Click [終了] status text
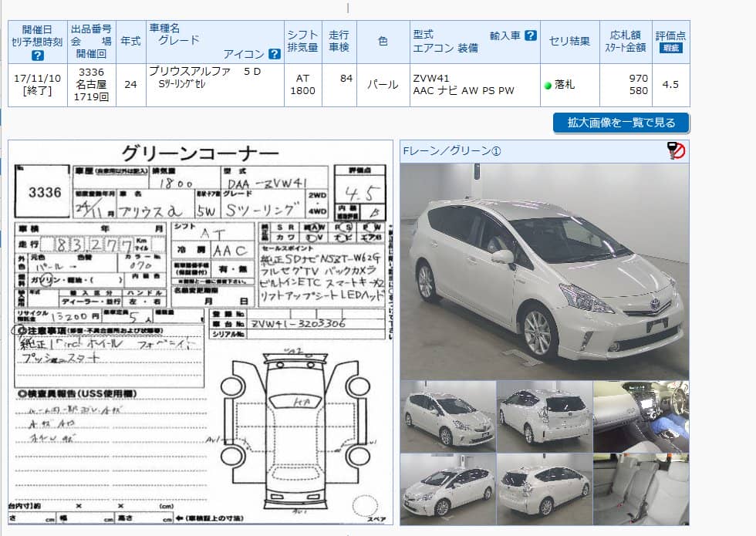The height and width of the screenshot is (536, 756). (x=37, y=91)
